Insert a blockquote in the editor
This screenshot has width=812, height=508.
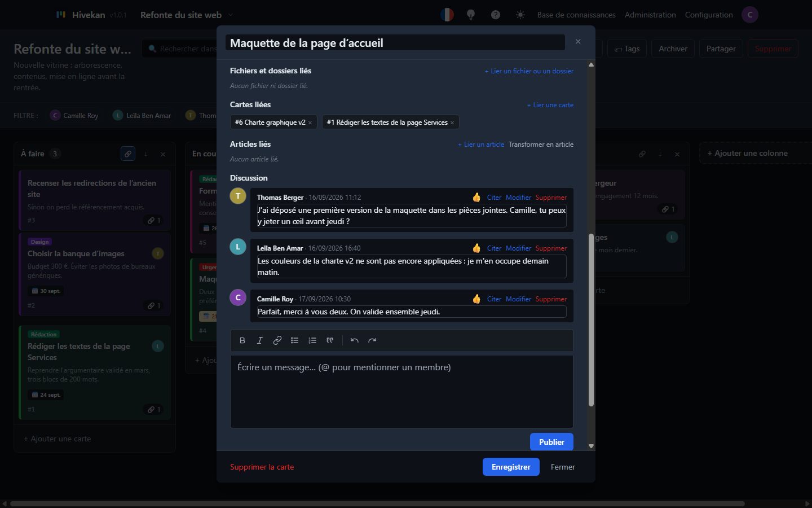330,340
